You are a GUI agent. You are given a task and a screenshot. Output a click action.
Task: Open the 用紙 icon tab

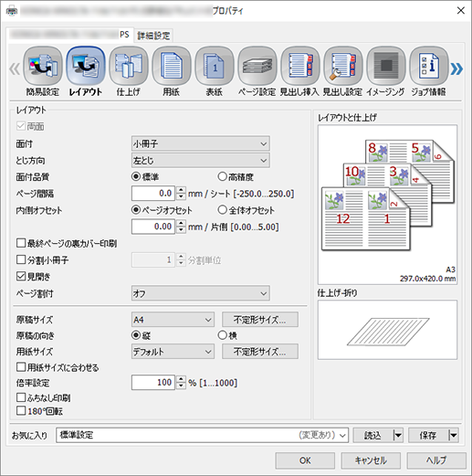[172, 71]
